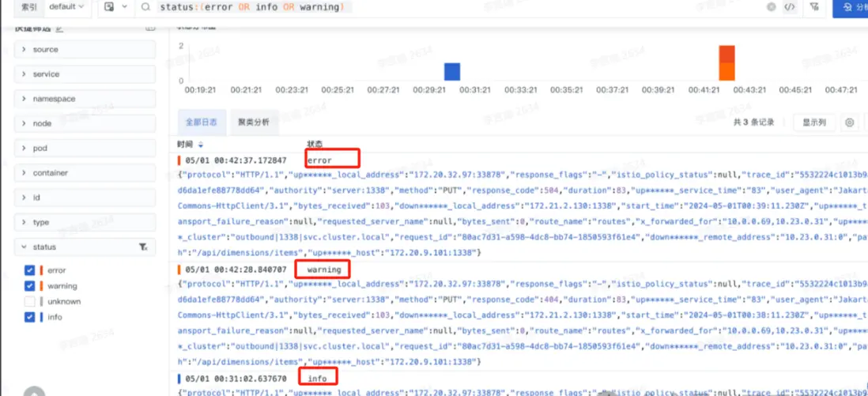Viewport: 868px width, 396px height.
Task: Open the default index dropdown
Action: pos(66,6)
